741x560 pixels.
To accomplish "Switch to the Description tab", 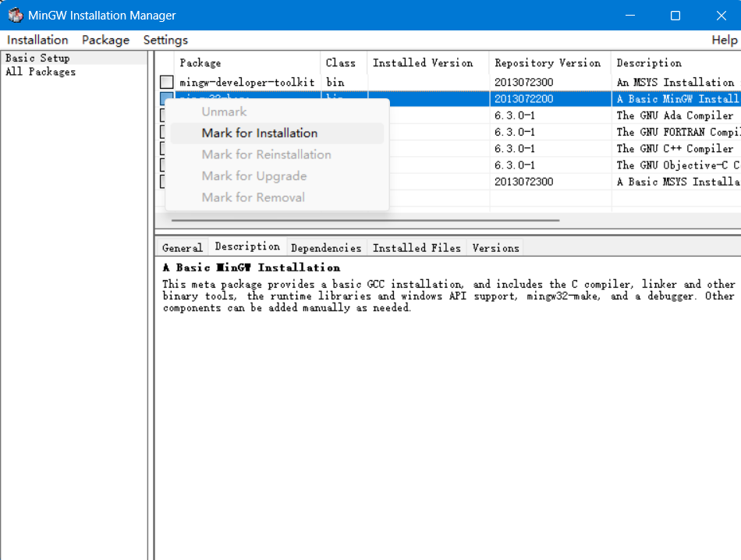I will click(247, 246).
